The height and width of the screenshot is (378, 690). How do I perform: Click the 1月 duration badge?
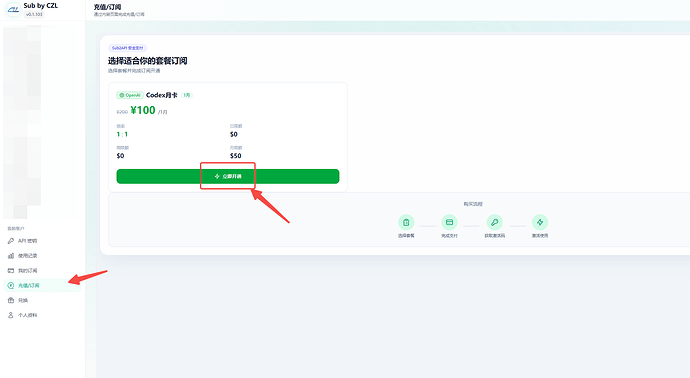pos(187,95)
